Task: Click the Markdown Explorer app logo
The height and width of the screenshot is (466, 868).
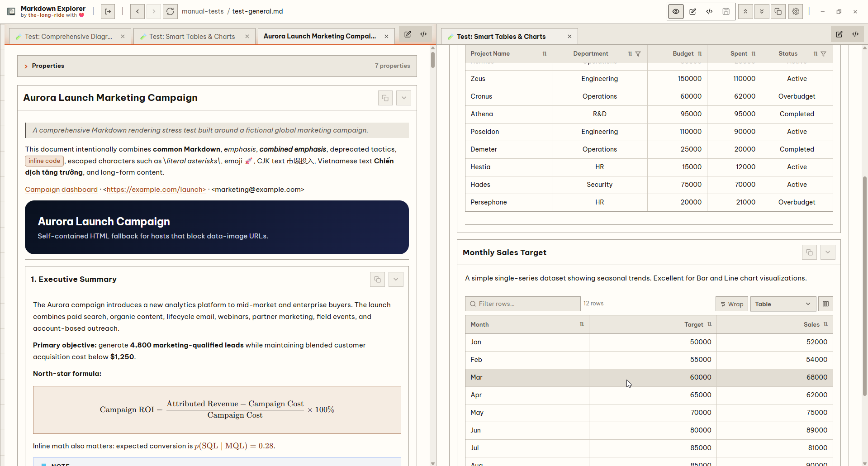Action: [11, 11]
